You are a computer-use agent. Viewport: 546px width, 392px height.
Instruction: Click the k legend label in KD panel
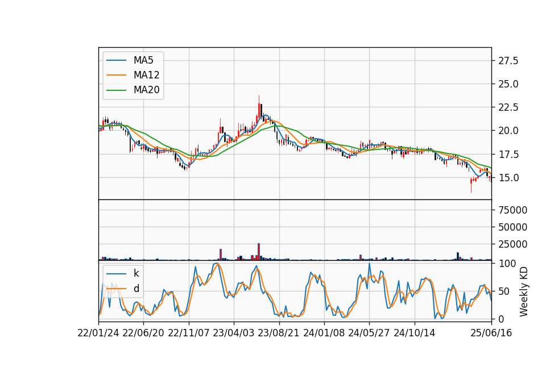pyautogui.click(x=136, y=273)
